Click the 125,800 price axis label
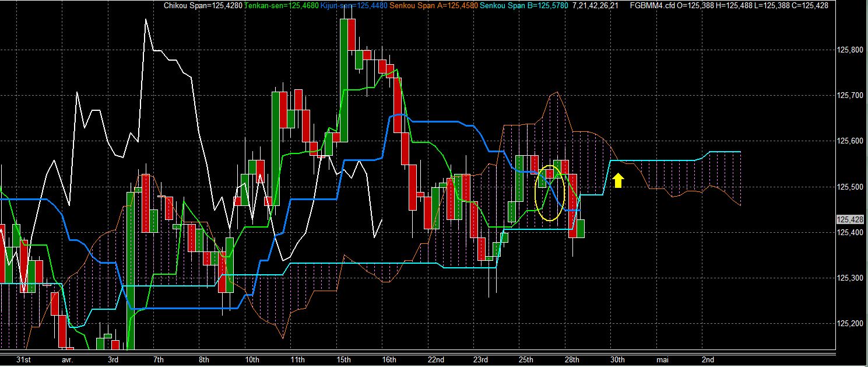The width and height of the screenshot is (868, 367). click(x=850, y=50)
